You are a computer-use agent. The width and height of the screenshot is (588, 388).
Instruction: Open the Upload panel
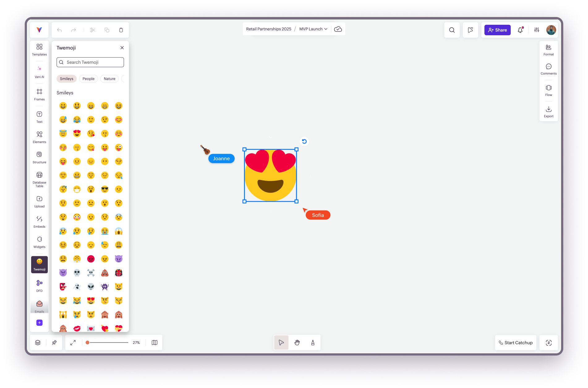[x=39, y=202]
